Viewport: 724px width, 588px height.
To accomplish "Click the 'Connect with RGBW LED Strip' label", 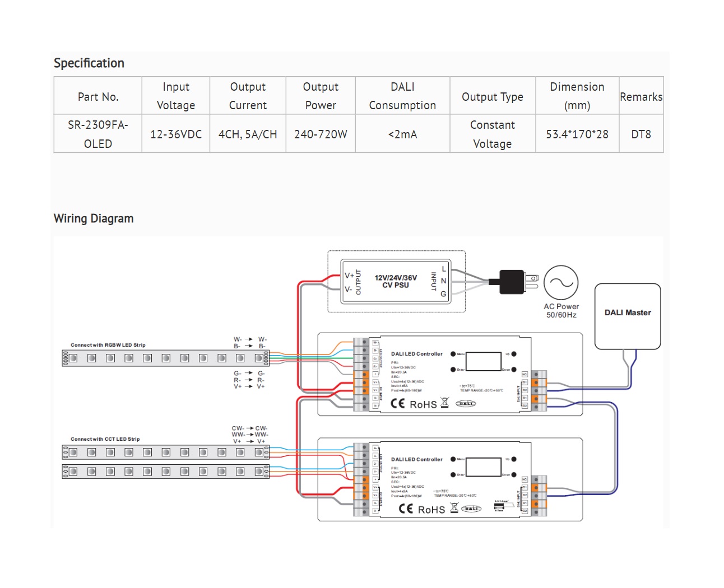I will (108, 345).
